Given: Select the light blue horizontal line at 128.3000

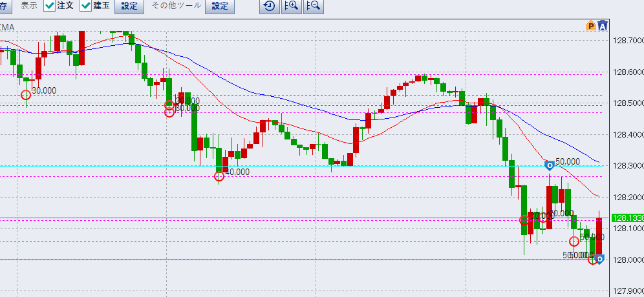Looking at the screenshot, I should click(x=388, y=166).
